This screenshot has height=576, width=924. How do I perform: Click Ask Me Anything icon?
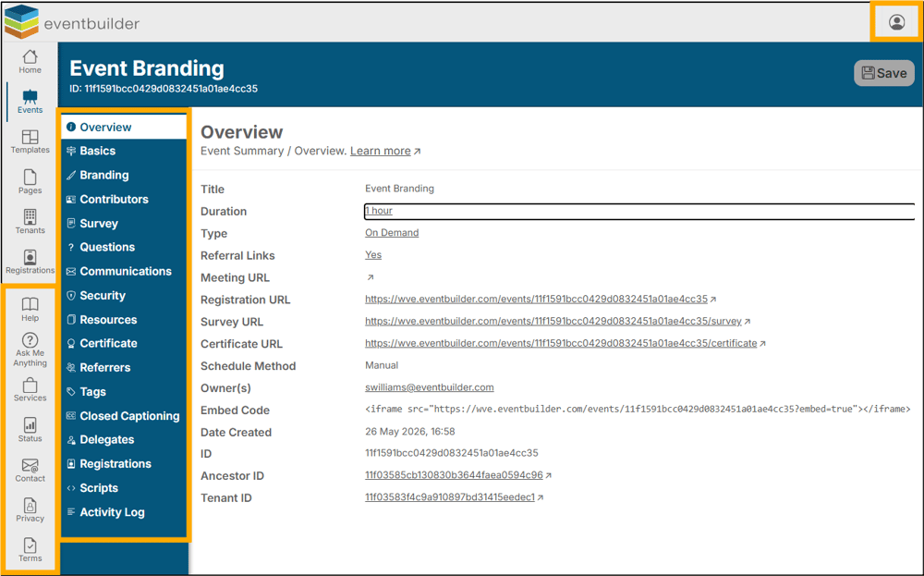point(30,350)
